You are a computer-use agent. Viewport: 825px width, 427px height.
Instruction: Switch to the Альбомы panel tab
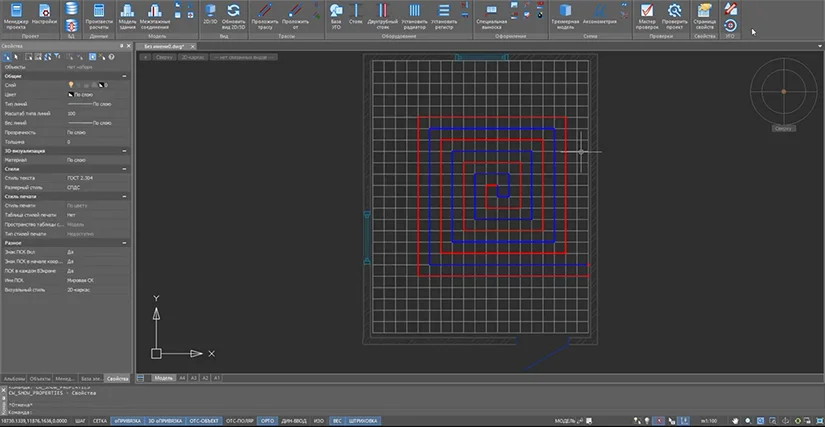click(x=14, y=379)
